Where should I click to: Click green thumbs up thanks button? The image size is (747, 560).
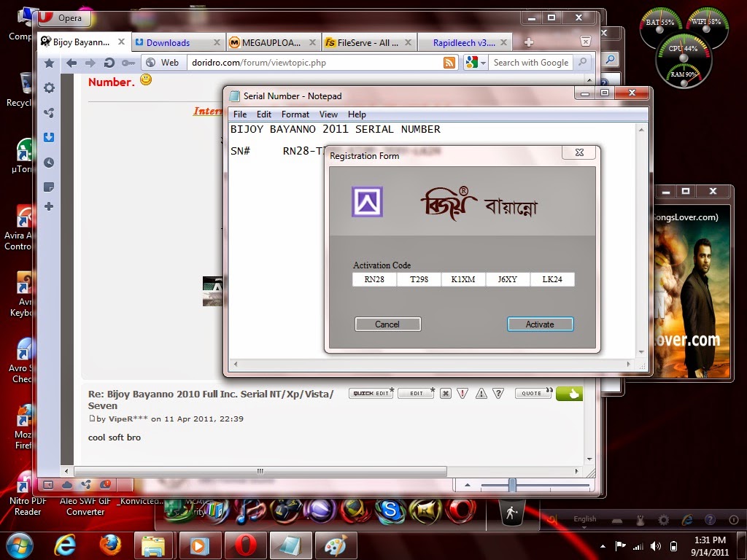click(x=569, y=394)
